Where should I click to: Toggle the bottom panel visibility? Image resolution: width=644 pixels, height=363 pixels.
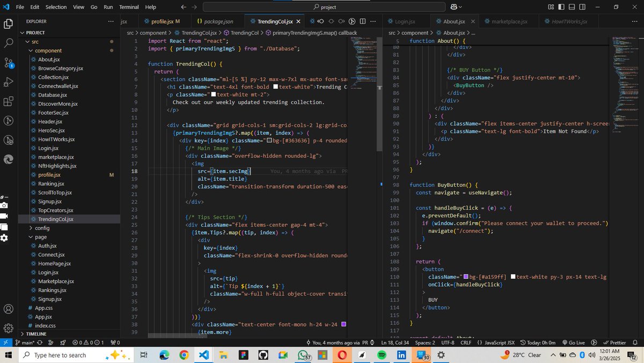click(572, 7)
